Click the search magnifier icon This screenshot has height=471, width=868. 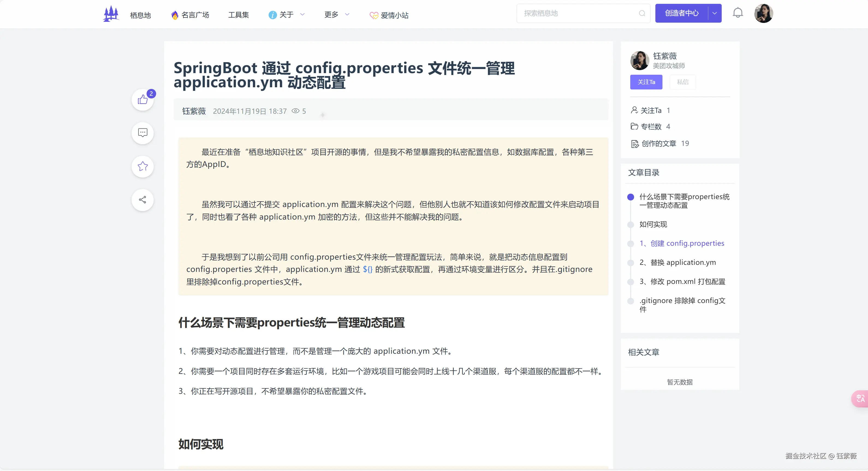pyautogui.click(x=641, y=13)
